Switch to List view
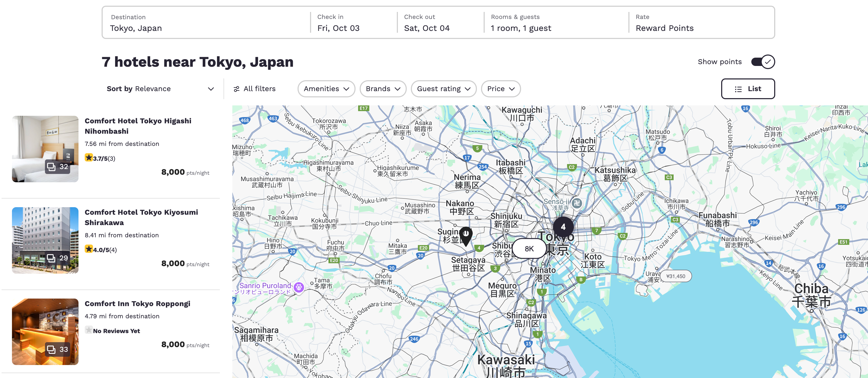Screen dimensions: 868x378 point(748,89)
